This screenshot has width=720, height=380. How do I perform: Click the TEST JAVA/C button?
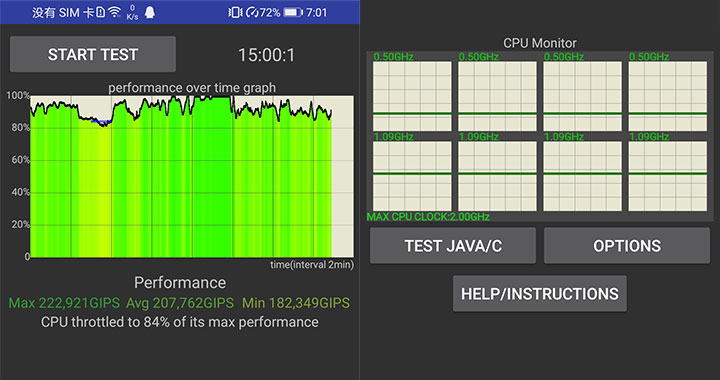click(x=453, y=246)
